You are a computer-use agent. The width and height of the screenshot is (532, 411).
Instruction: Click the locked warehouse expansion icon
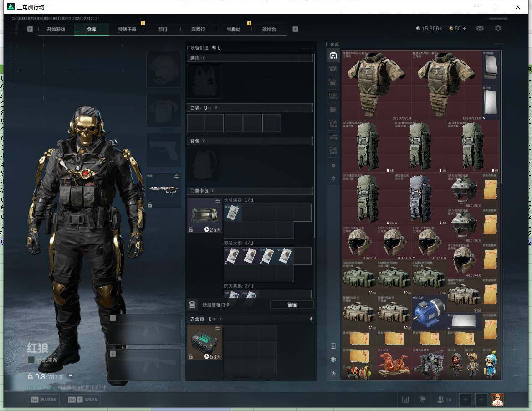[x=333, y=164]
